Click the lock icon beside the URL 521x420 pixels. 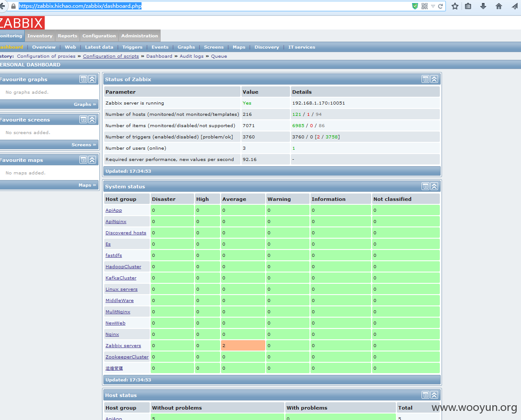point(13,6)
